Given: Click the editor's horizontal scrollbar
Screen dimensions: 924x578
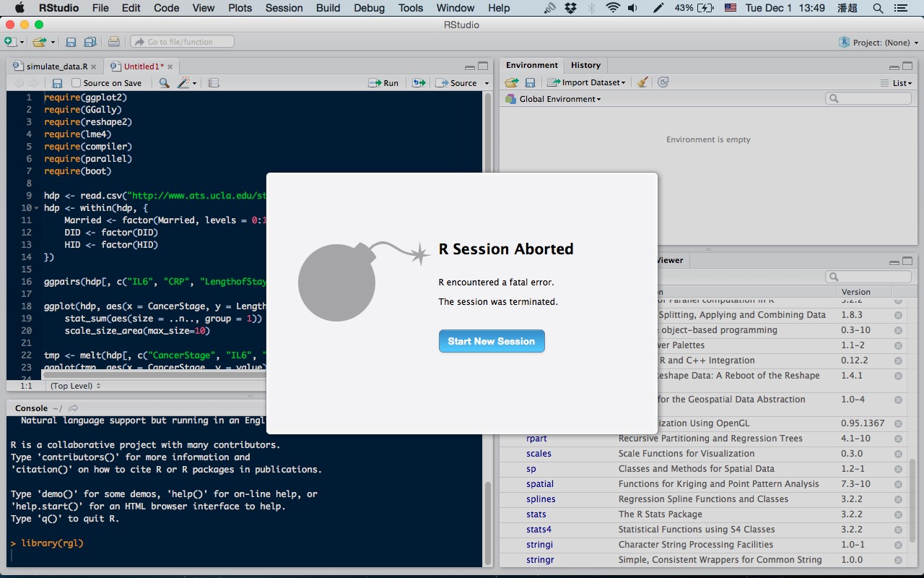Looking at the screenshot, I should click(245, 374).
